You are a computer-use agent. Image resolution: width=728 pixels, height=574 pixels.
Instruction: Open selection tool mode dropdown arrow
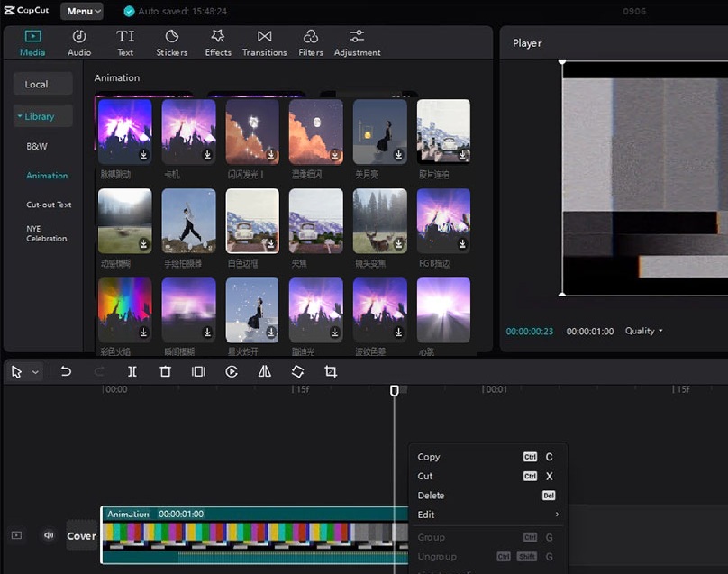click(36, 372)
